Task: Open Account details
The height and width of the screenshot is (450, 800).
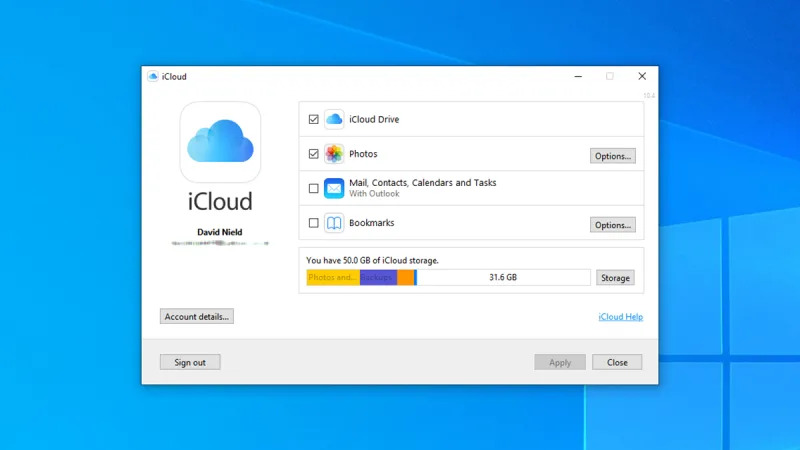Action: 196,316
